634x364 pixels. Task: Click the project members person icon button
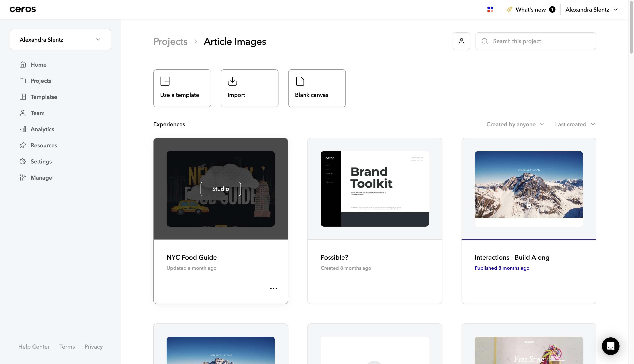pos(461,41)
